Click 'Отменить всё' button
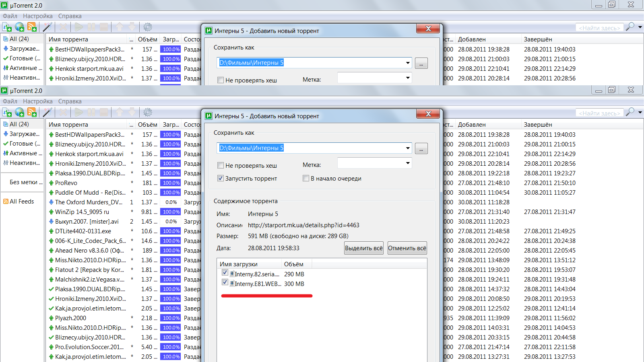The height and width of the screenshot is (362, 644). coord(407,248)
